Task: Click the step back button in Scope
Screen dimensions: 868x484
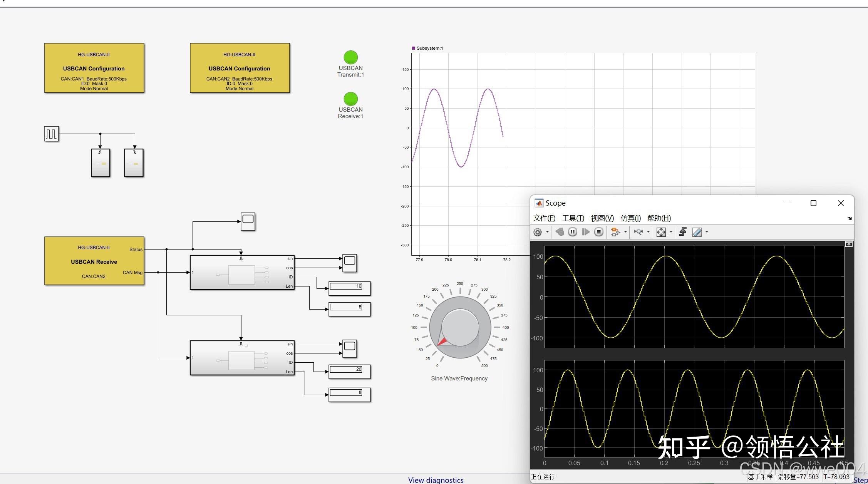Action: (x=560, y=232)
